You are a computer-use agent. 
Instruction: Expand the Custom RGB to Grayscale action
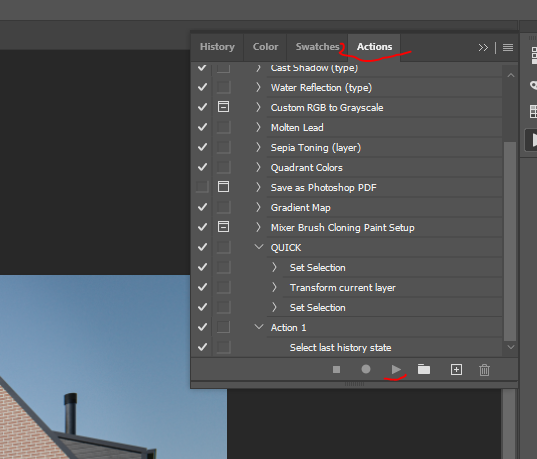258,107
